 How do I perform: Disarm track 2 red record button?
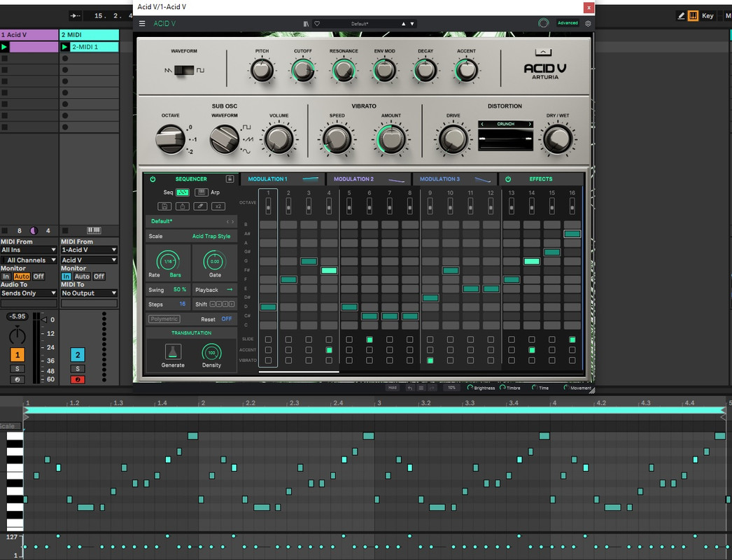tap(78, 379)
